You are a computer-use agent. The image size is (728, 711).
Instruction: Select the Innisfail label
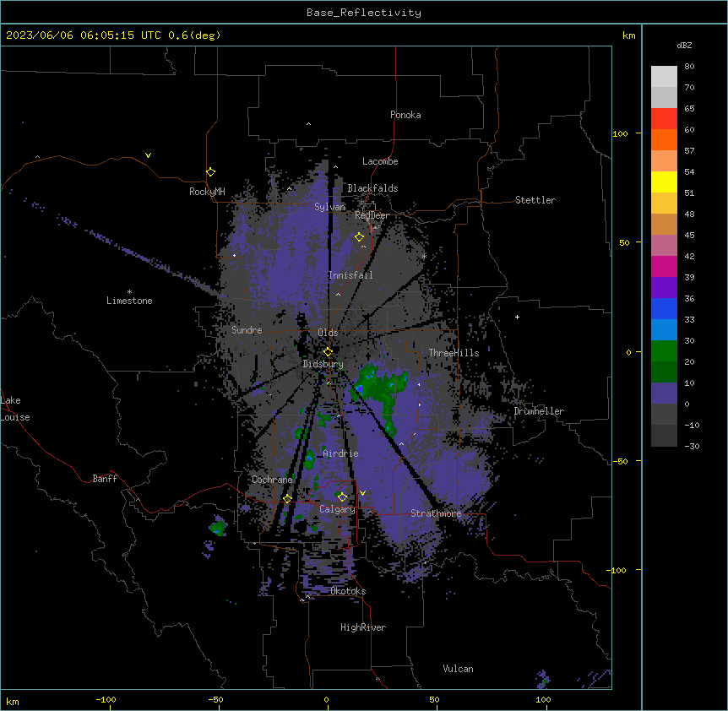pos(350,275)
